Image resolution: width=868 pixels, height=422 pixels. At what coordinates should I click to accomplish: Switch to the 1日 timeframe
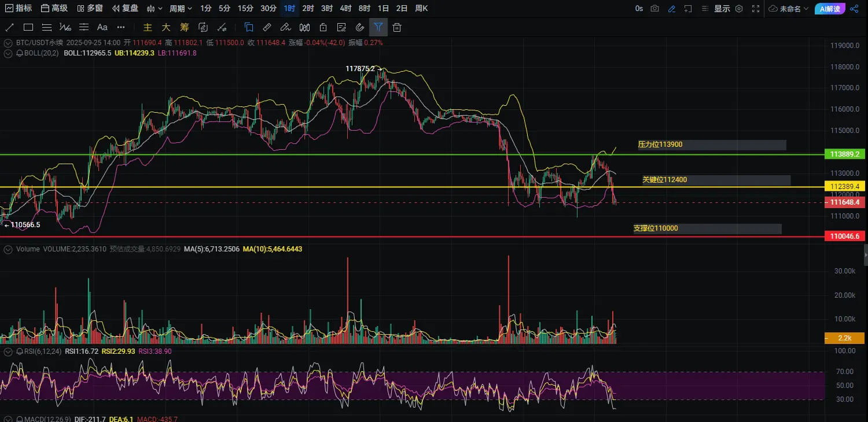[x=383, y=8]
